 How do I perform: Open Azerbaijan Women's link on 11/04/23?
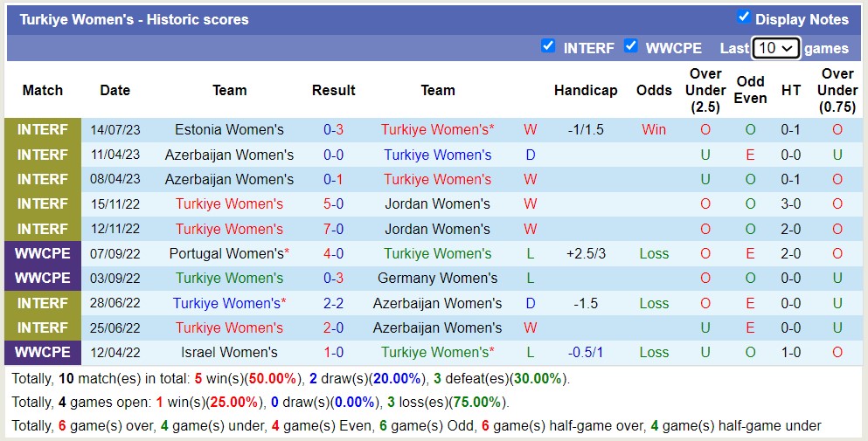(229, 155)
